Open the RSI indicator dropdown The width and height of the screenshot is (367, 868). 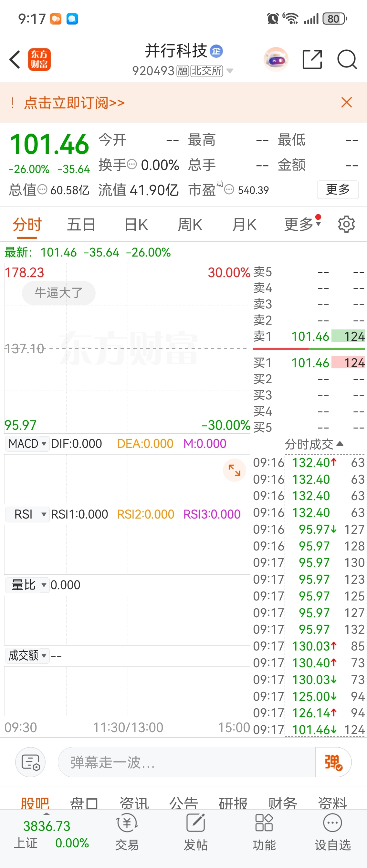coord(27,514)
